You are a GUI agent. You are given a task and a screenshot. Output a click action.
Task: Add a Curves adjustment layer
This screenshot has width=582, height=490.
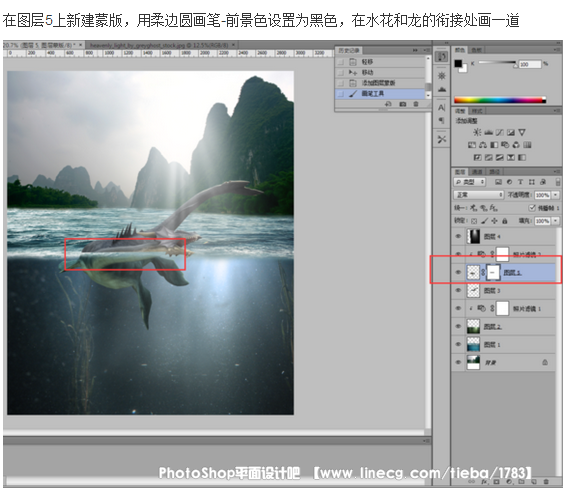[x=500, y=132]
